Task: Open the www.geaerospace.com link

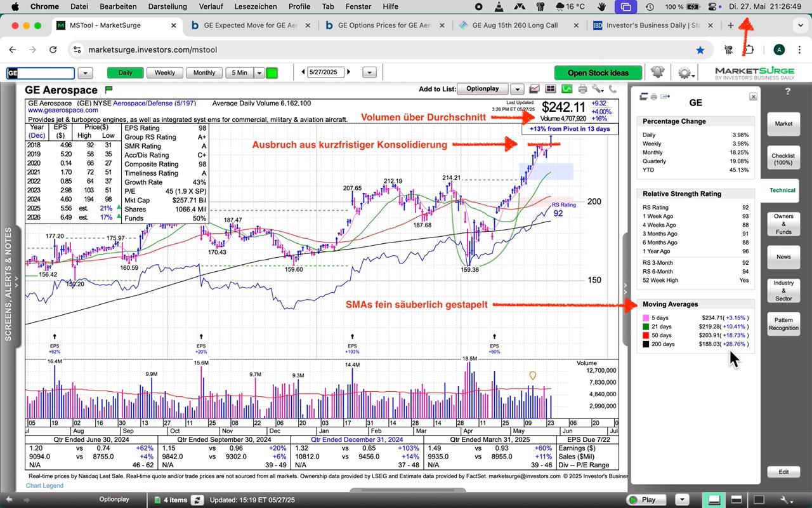Action: pyautogui.click(x=63, y=110)
